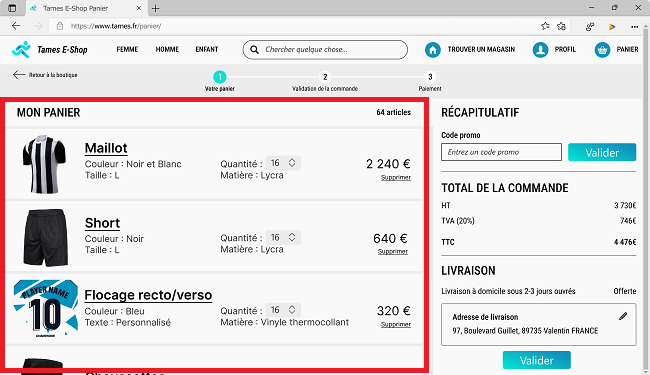Click Matière : Vinyle thermocollant text
The image size is (650, 375).
(x=284, y=322)
